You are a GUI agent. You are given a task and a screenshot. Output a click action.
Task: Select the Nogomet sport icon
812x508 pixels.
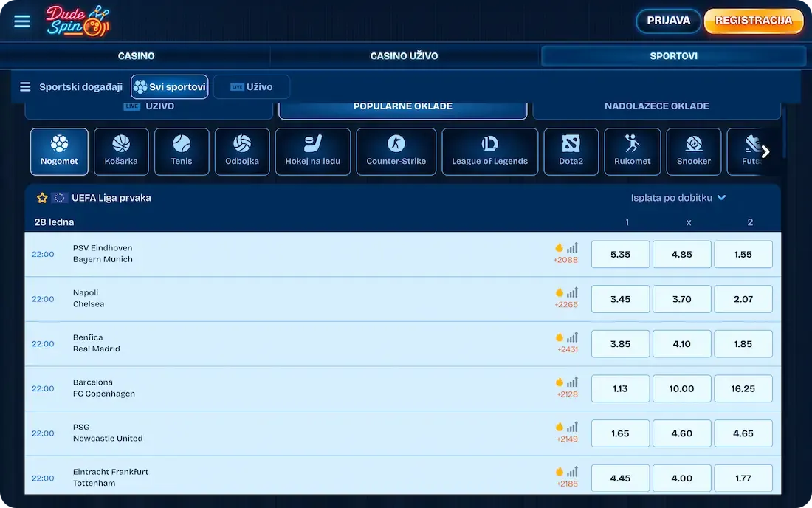pos(59,151)
